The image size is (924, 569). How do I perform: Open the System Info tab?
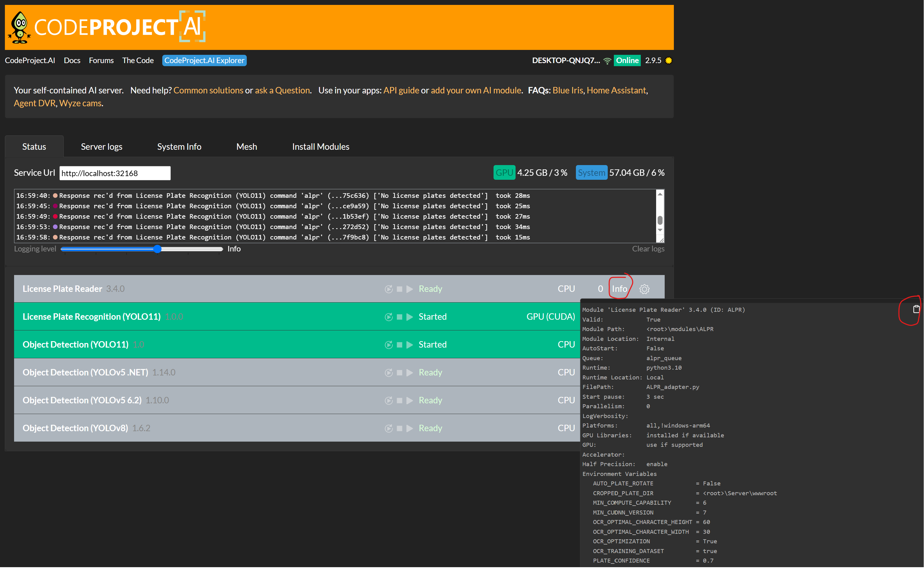179,147
